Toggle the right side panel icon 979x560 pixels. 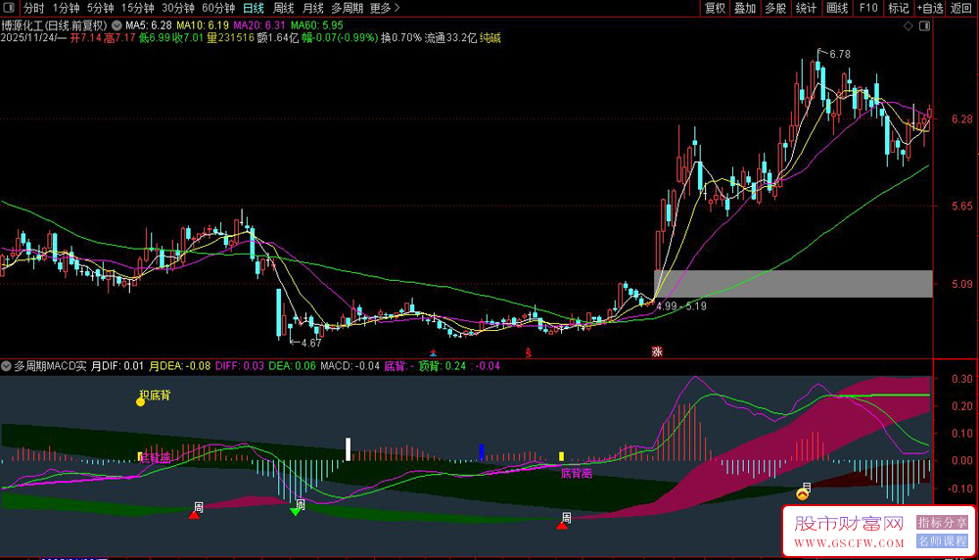point(925,25)
